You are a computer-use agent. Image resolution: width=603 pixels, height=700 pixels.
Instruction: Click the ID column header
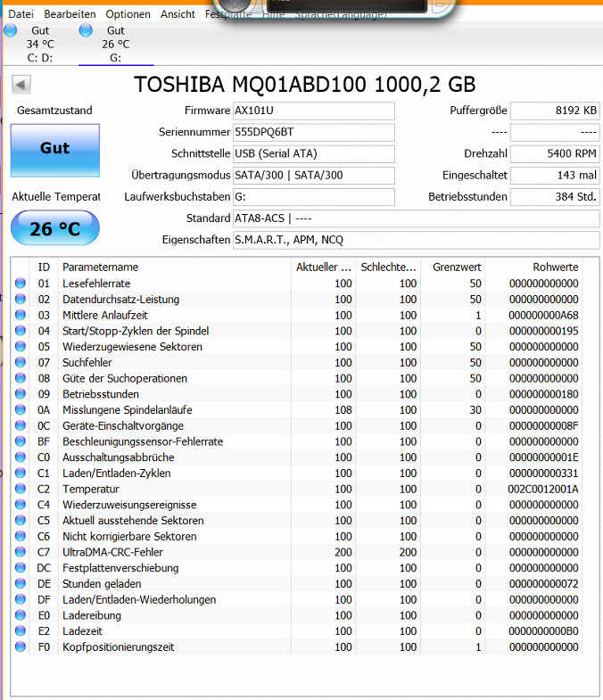[44, 267]
